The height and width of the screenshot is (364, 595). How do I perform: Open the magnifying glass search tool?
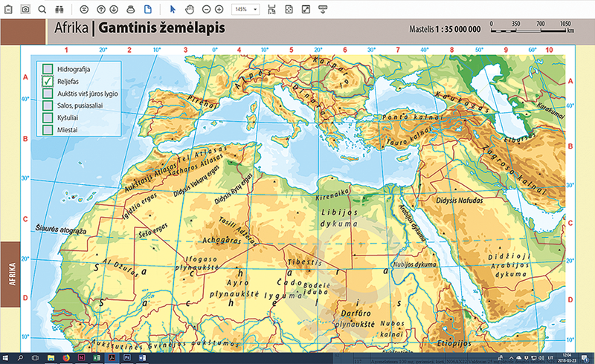click(x=42, y=10)
